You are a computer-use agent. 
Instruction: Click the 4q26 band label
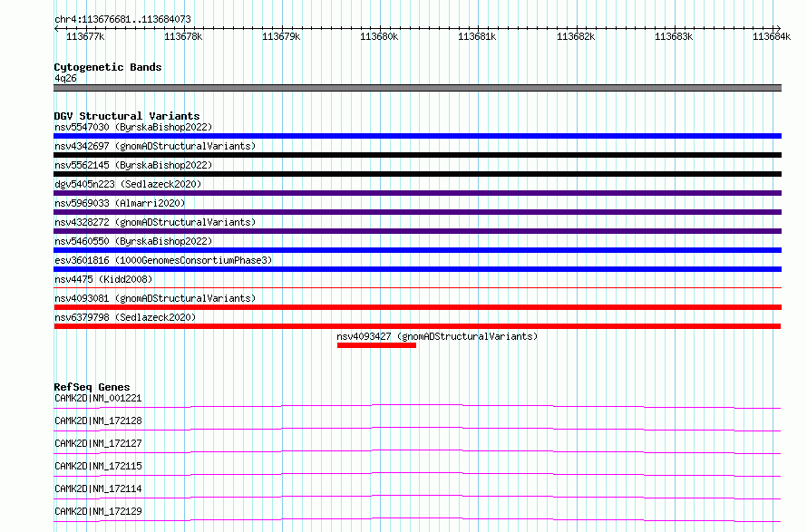pyautogui.click(x=65, y=78)
